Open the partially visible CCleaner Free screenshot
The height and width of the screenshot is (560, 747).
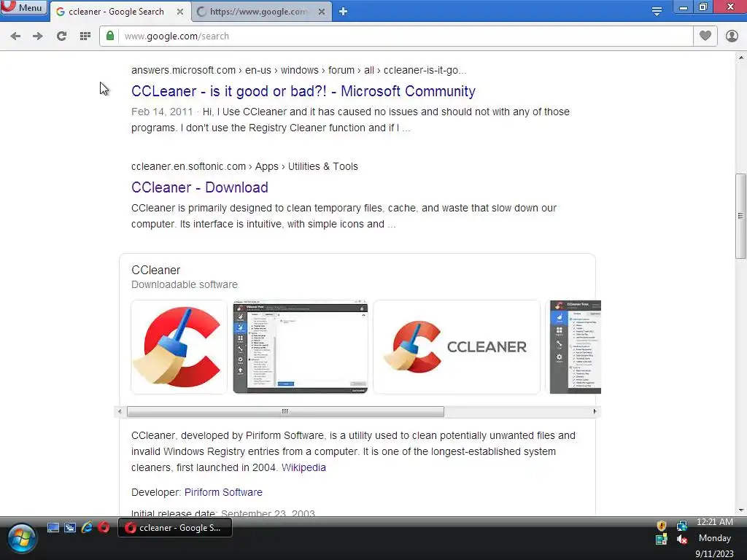575,346
